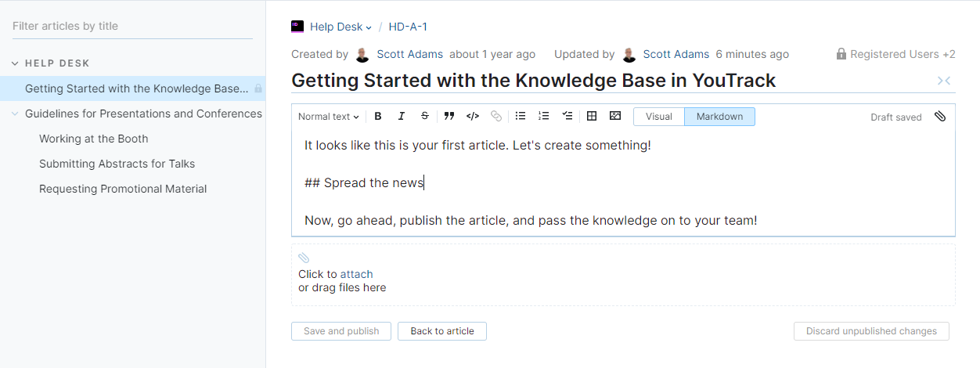Viewport: 980px width, 368px height.
Task: Collapse the Guidelines for Presentations and Conferences tree
Action: coord(15,114)
